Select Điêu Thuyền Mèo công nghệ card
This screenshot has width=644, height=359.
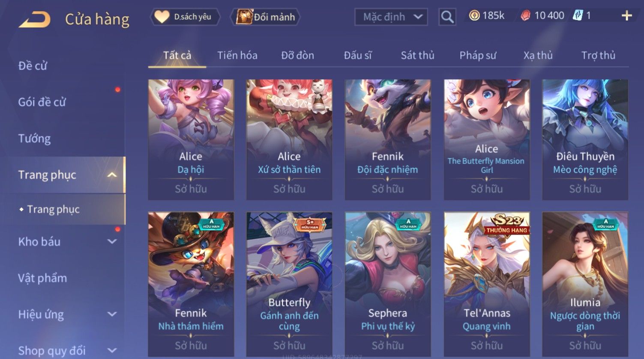[x=585, y=139]
